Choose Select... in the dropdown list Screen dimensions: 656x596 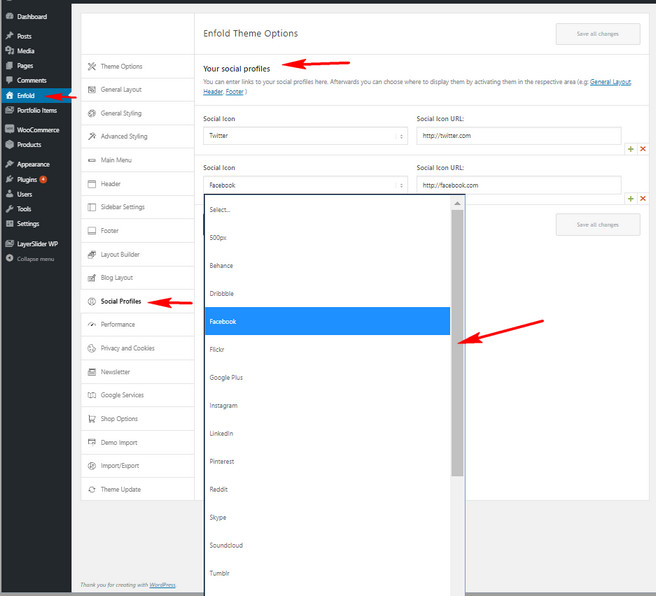(x=328, y=210)
